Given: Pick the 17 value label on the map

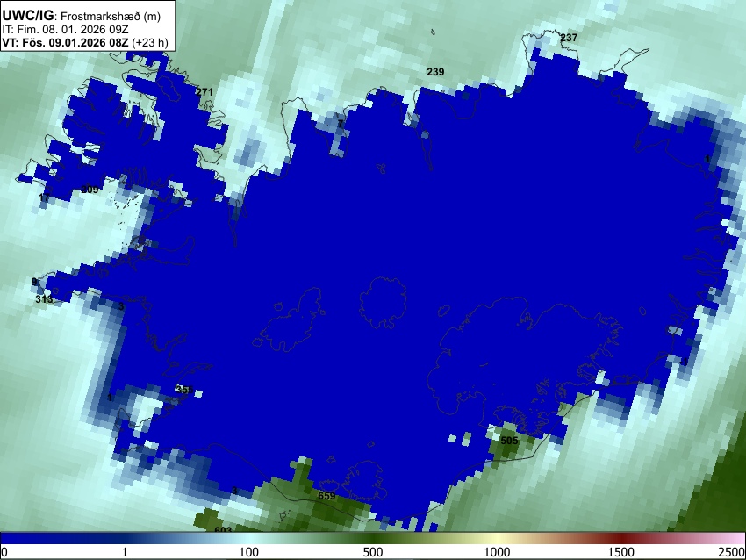Looking at the screenshot, I should click(44, 197).
